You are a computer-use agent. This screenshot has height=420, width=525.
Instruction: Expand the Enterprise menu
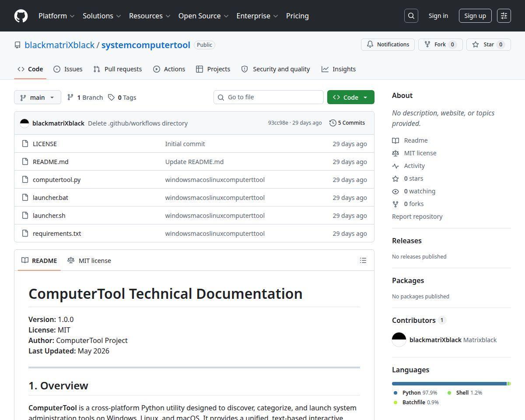click(257, 16)
